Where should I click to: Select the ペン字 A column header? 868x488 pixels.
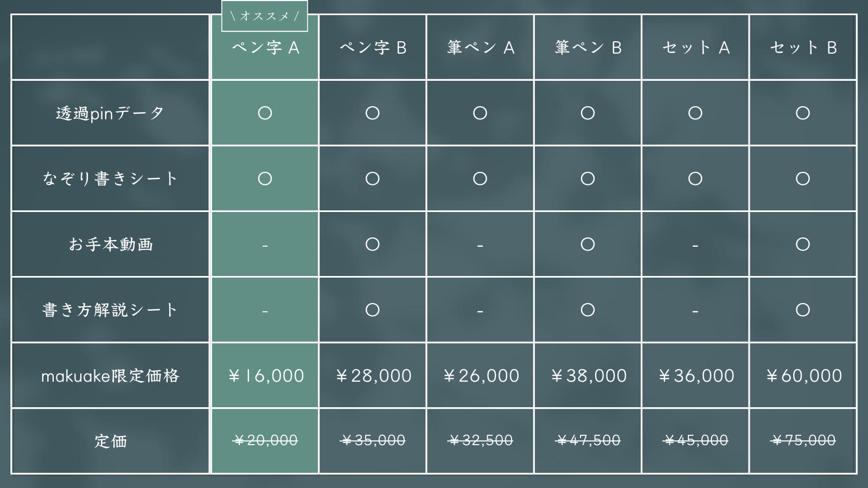265,48
